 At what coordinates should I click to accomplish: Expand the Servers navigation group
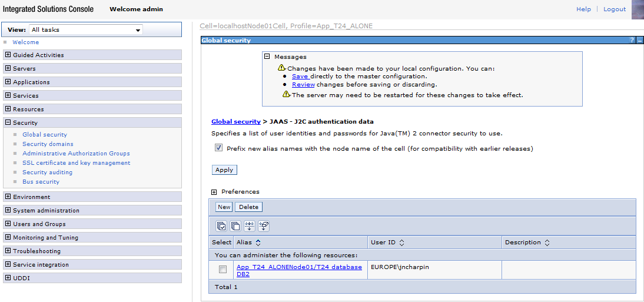tap(8, 68)
